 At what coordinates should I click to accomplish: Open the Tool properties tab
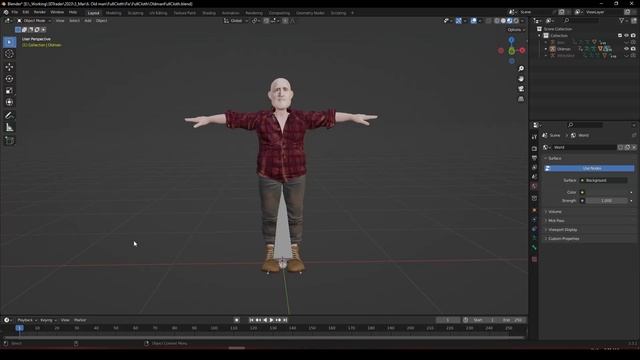[x=534, y=137]
